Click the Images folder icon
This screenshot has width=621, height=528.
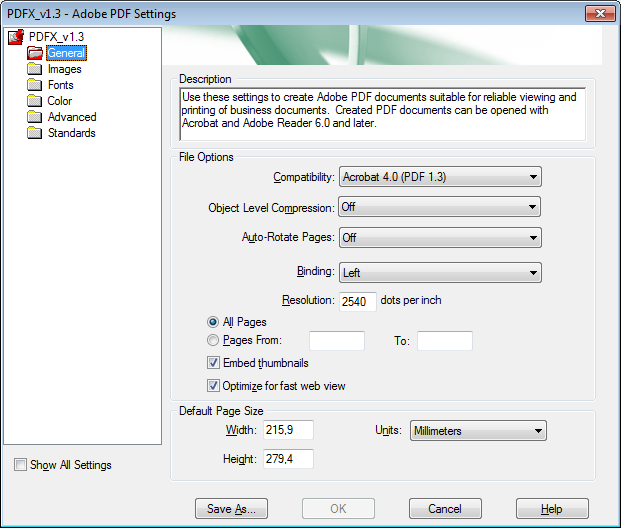[x=35, y=69]
